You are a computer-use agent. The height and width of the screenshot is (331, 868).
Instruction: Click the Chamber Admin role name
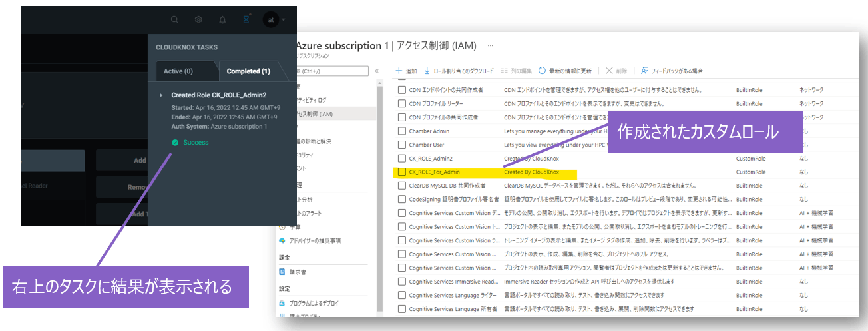coord(429,131)
